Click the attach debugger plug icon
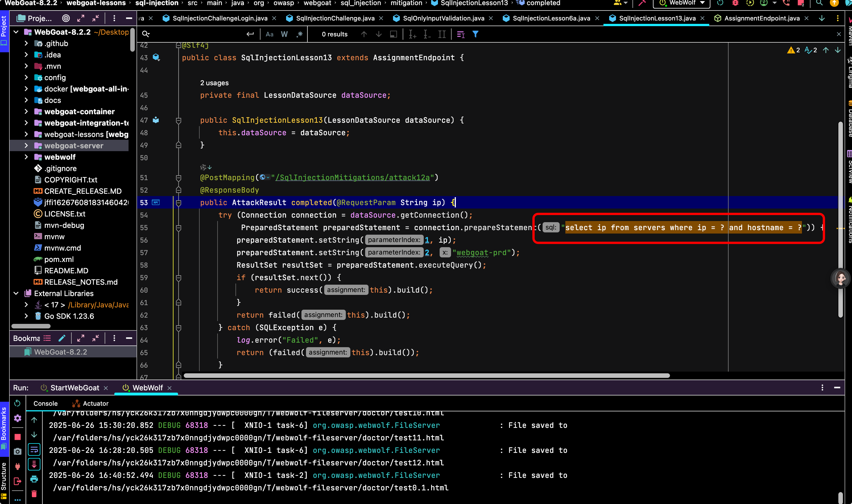This screenshot has width=852, height=504. 17,466
